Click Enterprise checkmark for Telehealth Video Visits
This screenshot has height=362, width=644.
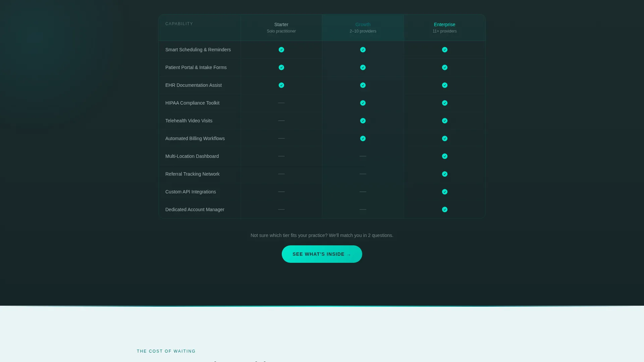[445, 121]
